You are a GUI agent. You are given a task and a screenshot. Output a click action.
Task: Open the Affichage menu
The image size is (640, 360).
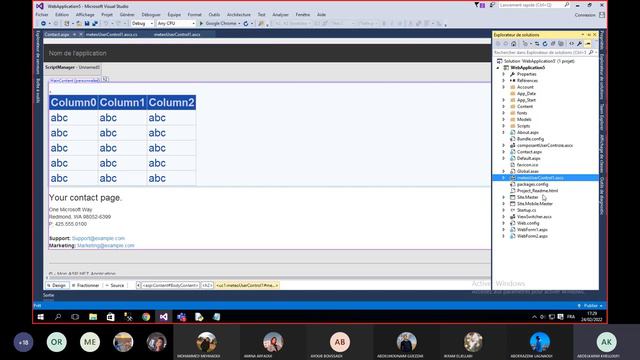[85, 15]
